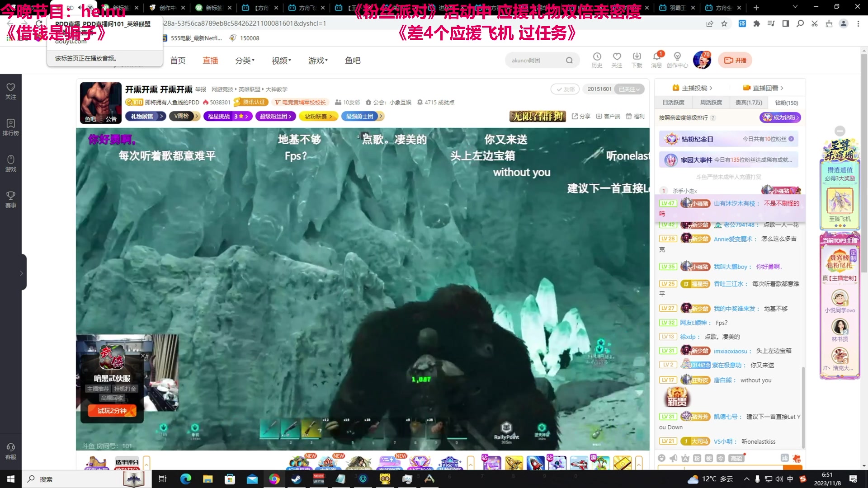868x488 pixels.
Task: Expand the 游戏 dropdown in the nav bar
Action: (317, 60)
